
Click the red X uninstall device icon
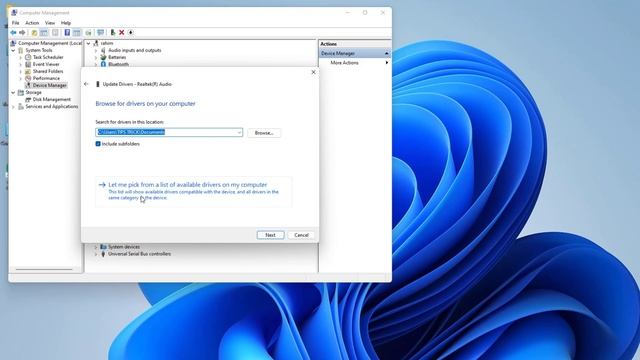122,33
